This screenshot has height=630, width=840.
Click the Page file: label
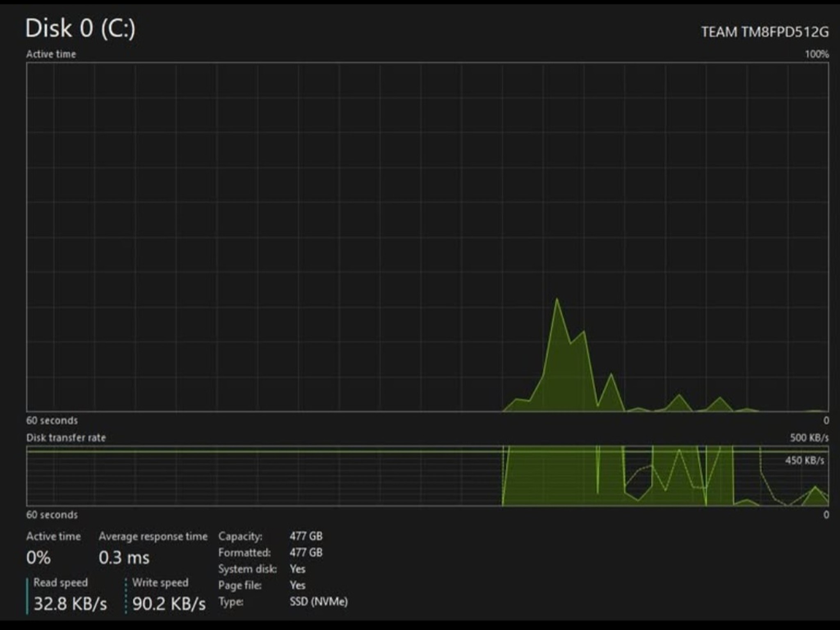[x=240, y=585]
